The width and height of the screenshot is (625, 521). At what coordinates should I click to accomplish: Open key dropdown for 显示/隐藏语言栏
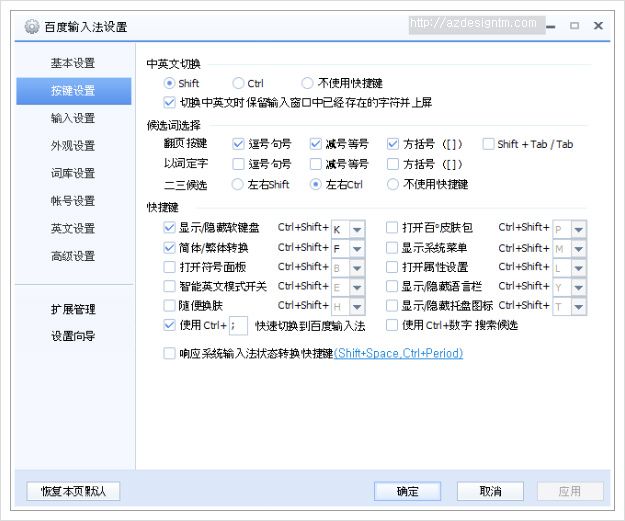pyautogui.click(x=579, y=287)
